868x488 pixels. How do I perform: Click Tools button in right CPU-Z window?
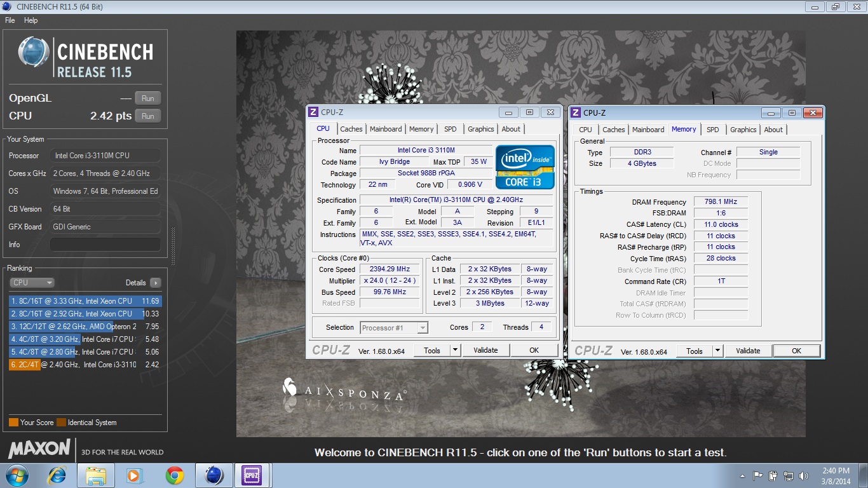(x=695, y=351)
